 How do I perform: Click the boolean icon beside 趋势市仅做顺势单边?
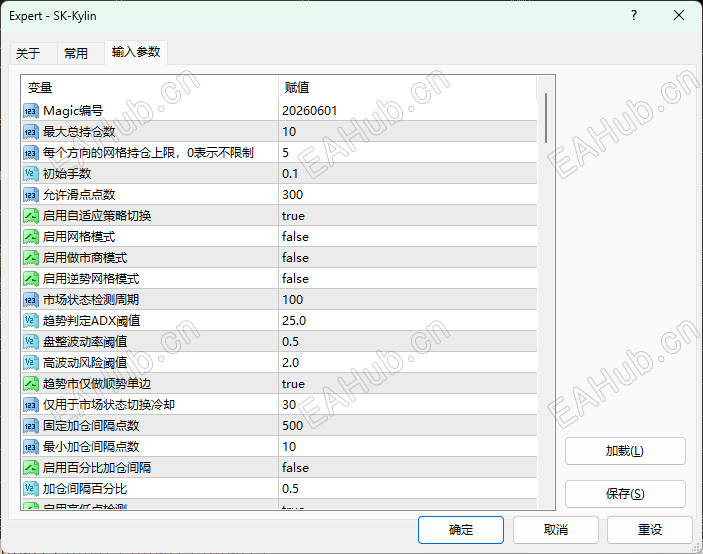point(30,384)
